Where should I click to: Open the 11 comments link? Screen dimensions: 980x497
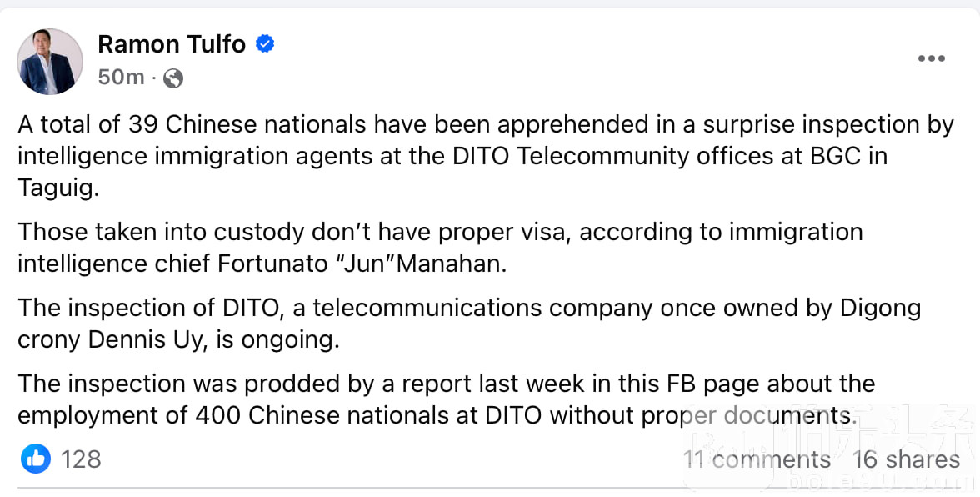point(757,459)
